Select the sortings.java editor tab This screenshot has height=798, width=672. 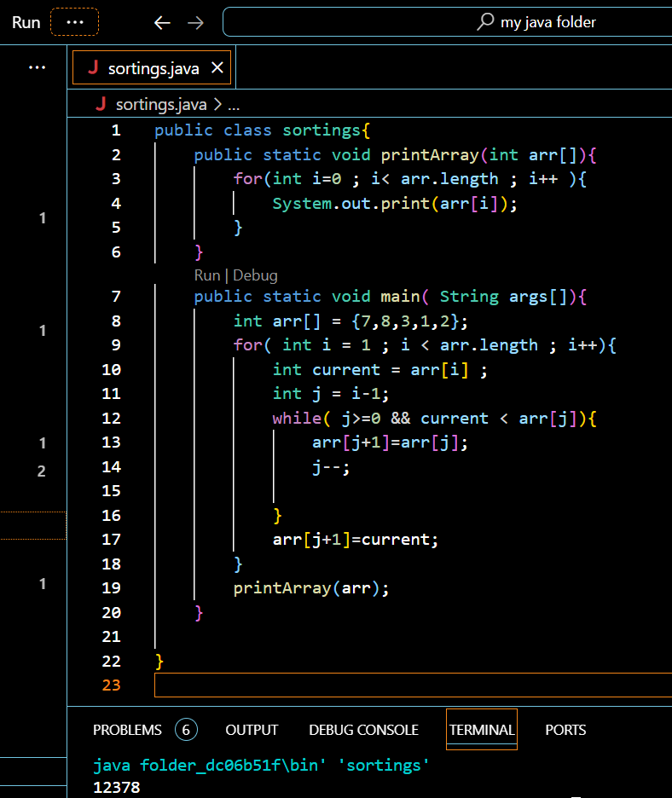click(x=152, y=67)
